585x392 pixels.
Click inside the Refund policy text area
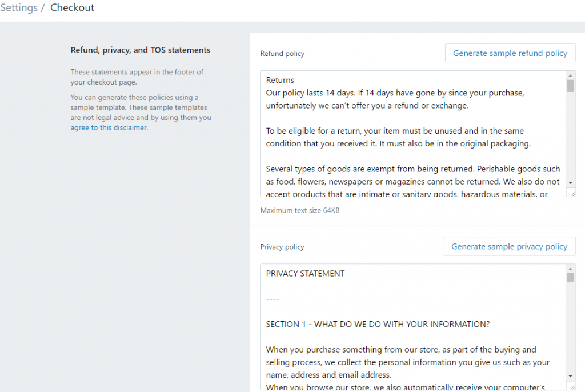412,134
